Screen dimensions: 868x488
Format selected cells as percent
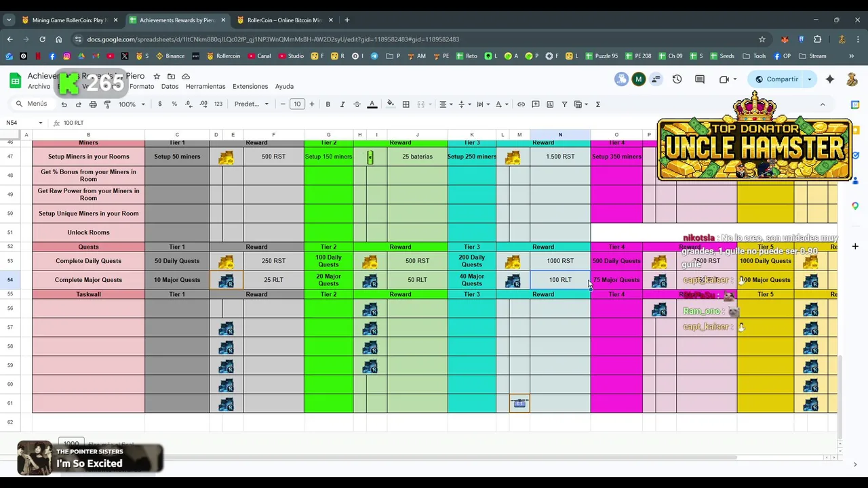(174, 104)
